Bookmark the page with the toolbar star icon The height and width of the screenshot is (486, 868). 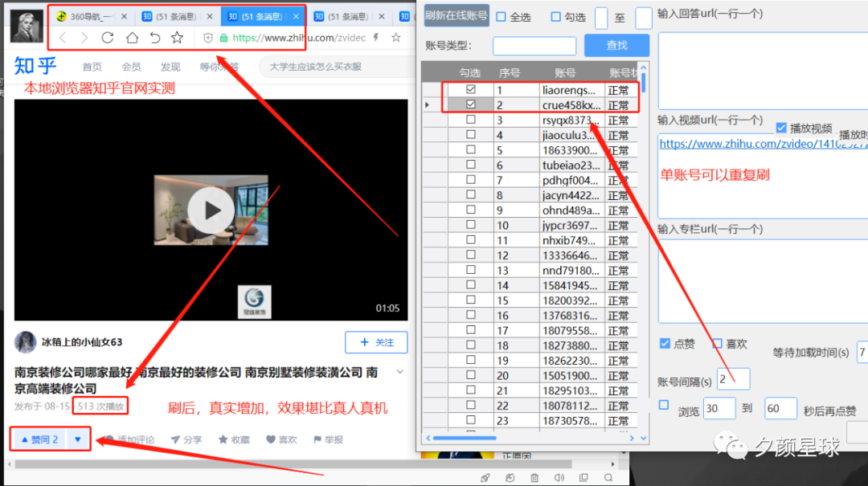tap(177, 38)
